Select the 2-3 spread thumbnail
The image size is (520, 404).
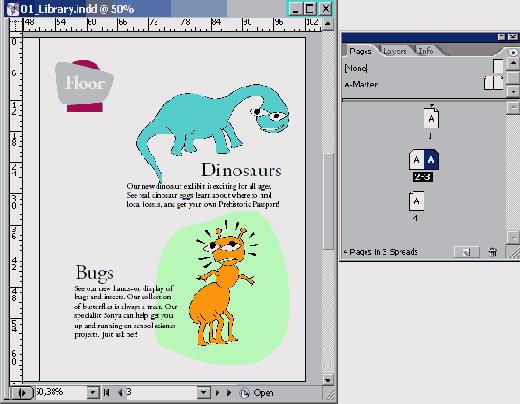click(424, 160)
